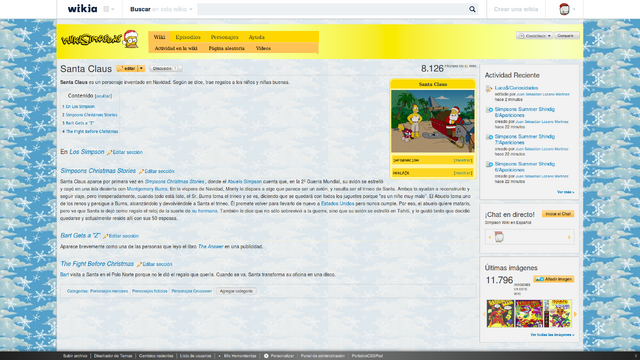Open 'Luca$/Curiosidades' recent activity entry
The width and height of the screenshot is (640, 360).
(x=516, y=88)
